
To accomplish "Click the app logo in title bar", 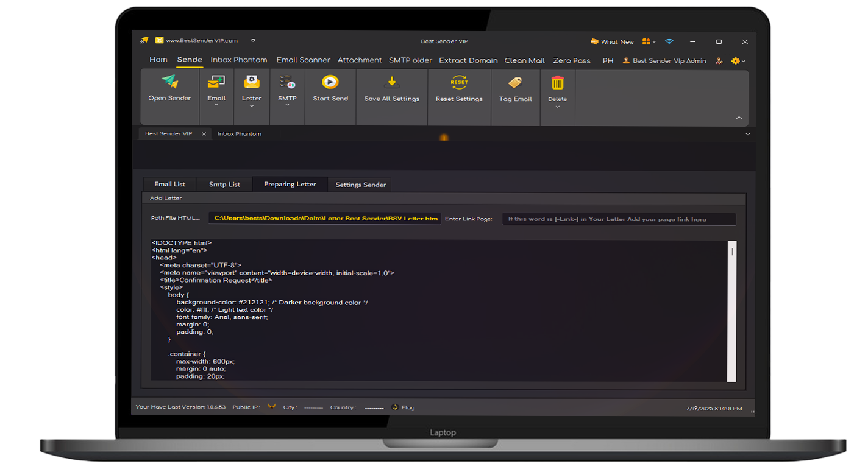I will coord(144,40).
